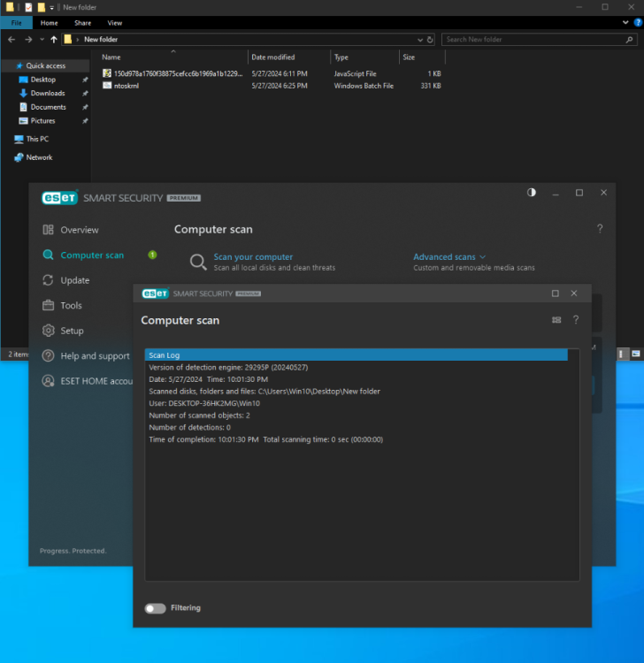The image size is (644, 663).
Task: Open the View ribbon tab in Explorer
Action: (115, 23)
